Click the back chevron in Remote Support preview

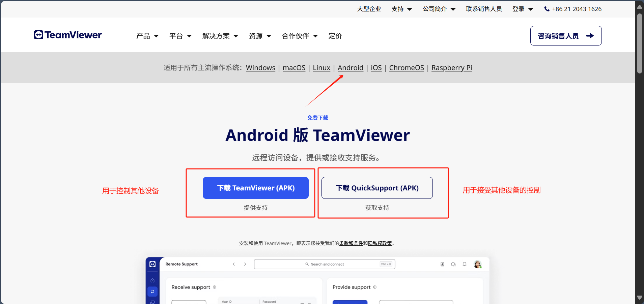coord(234,264)
